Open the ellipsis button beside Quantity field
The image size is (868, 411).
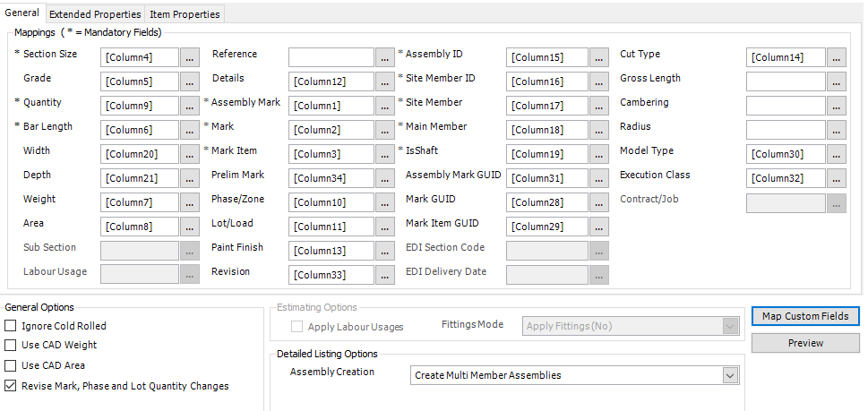pyautogui.click(x=190, y=106)
